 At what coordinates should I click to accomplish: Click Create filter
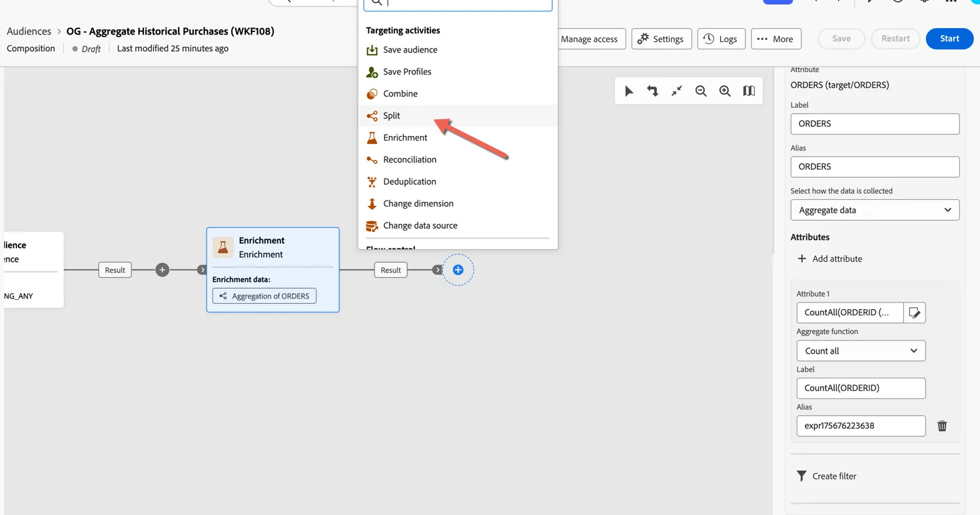click(x=827, y=476)
